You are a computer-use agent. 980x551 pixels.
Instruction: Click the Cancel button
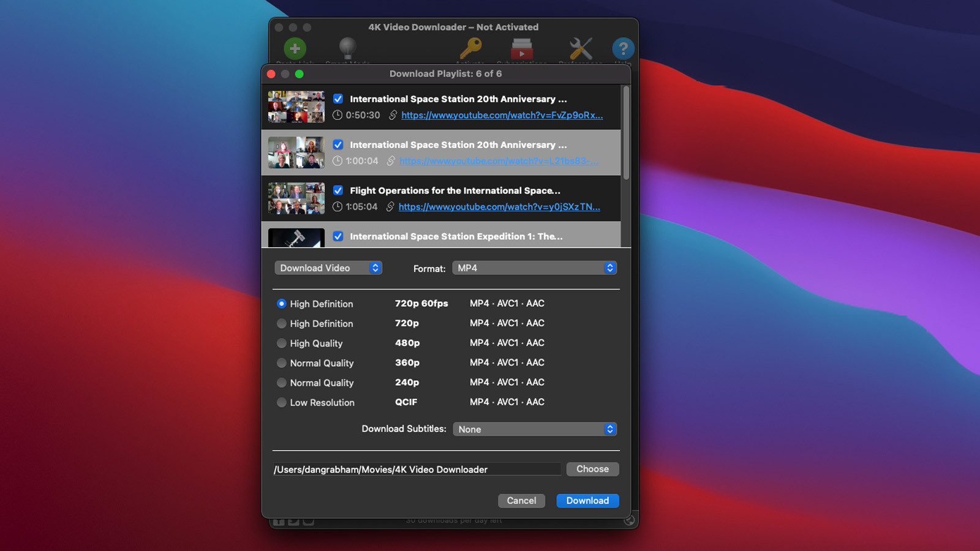(521, 501)
